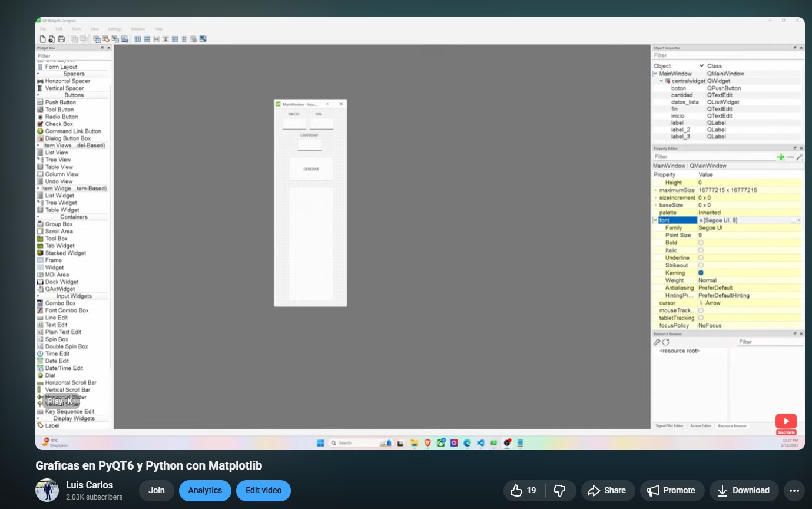Click the reload icon in Resource Browser
The width and height of the screenshot is (812, 509).
click(666, 342)
